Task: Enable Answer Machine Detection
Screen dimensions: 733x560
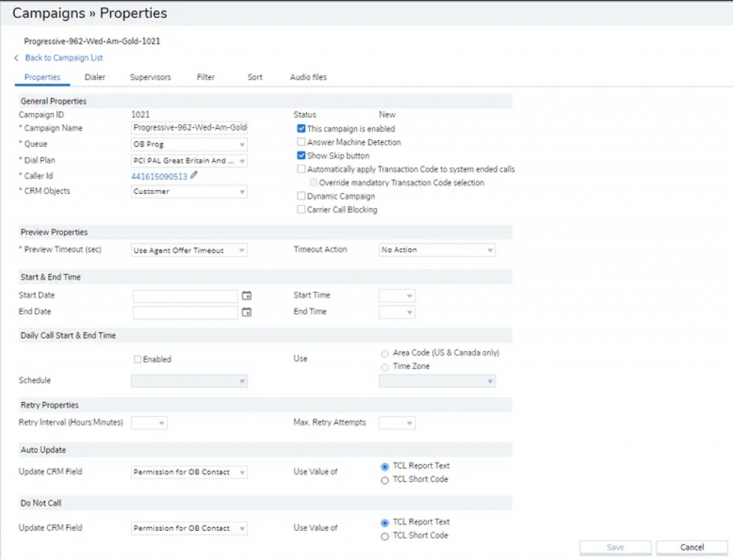Action: (x=301, y=142)
